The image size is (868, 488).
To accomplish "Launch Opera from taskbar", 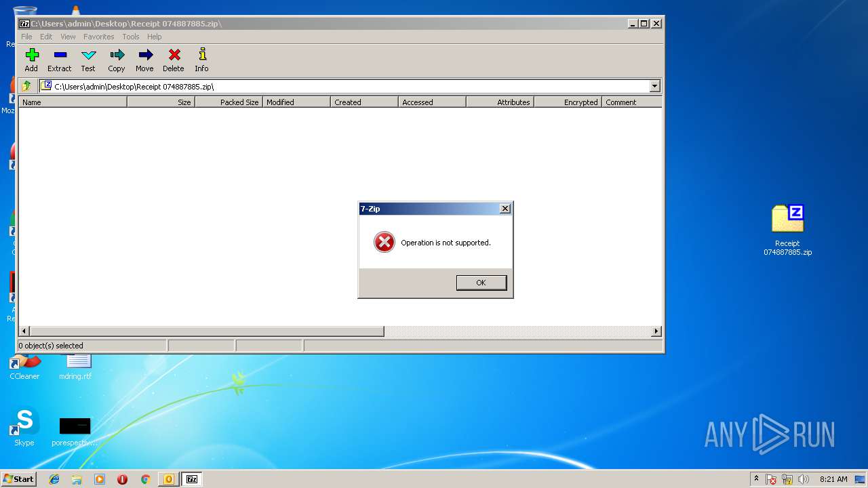I will point(122,479).
